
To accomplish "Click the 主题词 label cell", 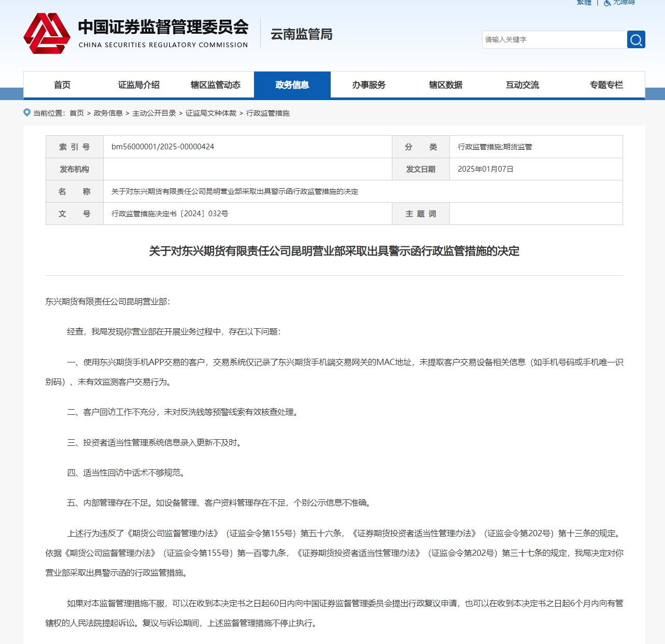I will click(x=421, y=214).
